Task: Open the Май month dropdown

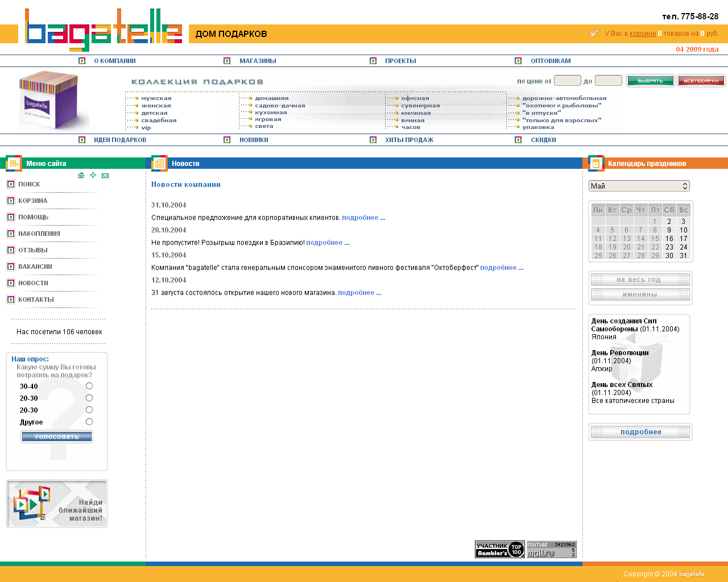Action: (x=639, y=186)
